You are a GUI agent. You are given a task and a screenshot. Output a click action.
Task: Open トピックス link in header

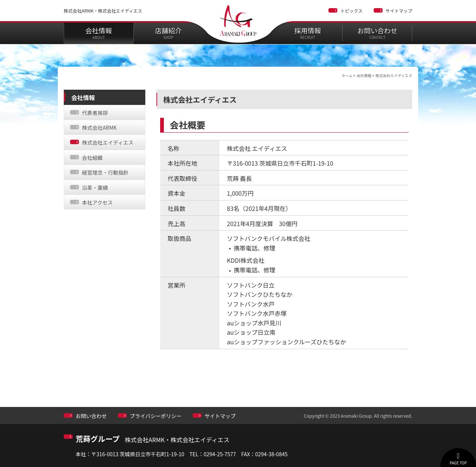351,11
